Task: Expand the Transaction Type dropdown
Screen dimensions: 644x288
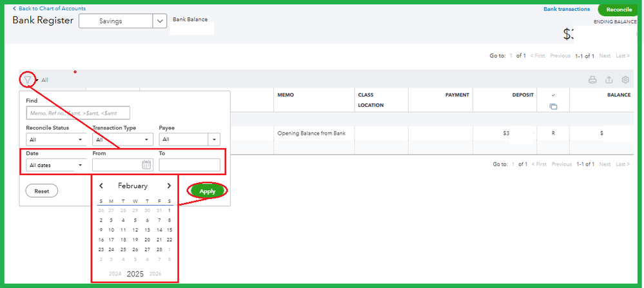Action: click(122, 139)
